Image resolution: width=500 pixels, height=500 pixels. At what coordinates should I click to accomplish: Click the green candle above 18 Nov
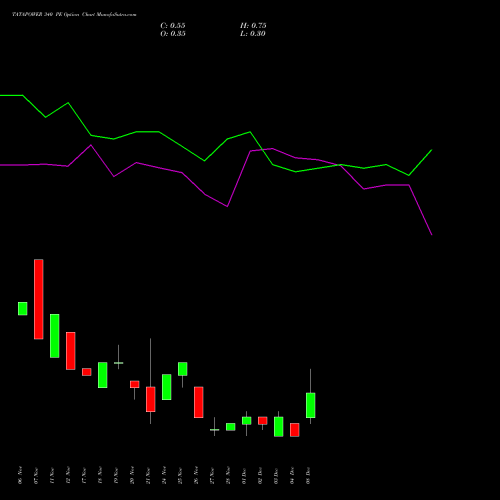103,375
